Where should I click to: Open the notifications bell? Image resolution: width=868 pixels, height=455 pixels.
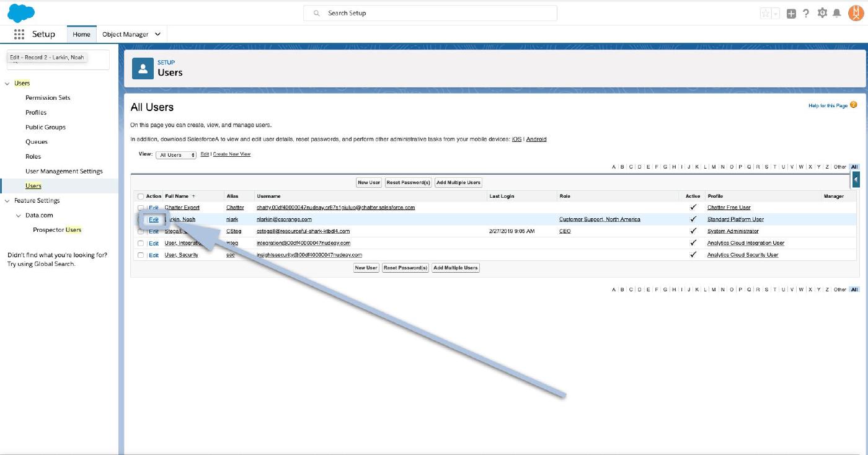coord(837,14)
